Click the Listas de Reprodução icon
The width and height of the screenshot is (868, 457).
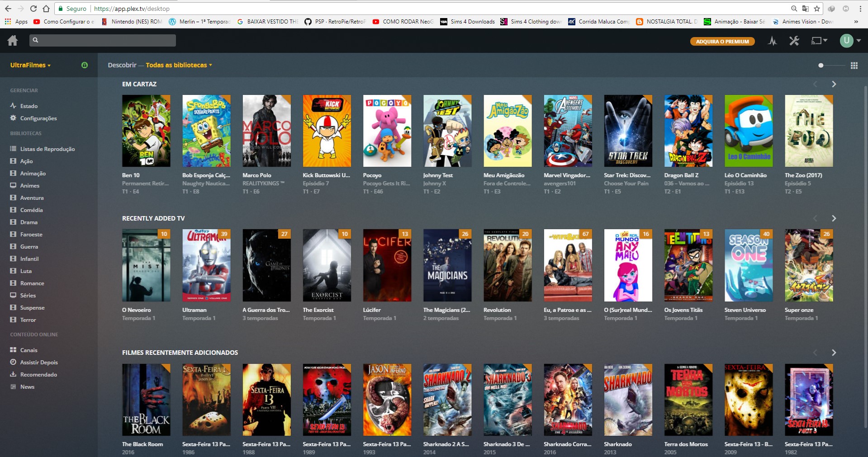click(x=13, y=149)
